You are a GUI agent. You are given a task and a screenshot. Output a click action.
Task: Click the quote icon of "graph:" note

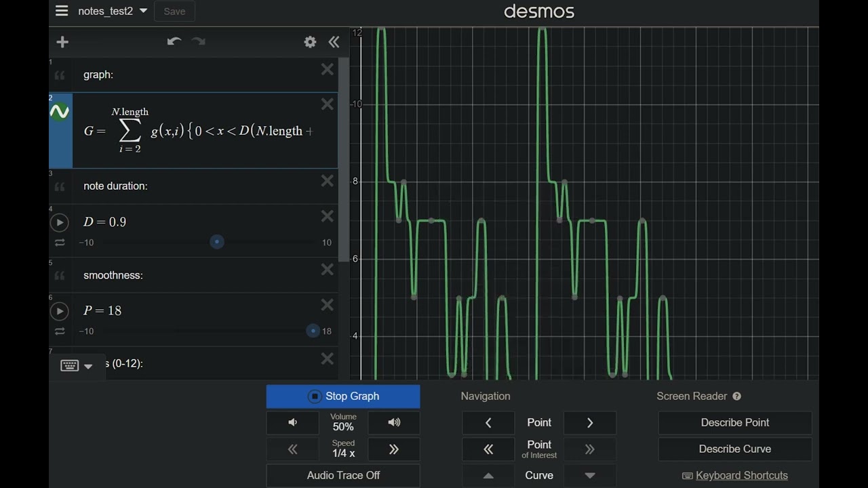point(60,76)
